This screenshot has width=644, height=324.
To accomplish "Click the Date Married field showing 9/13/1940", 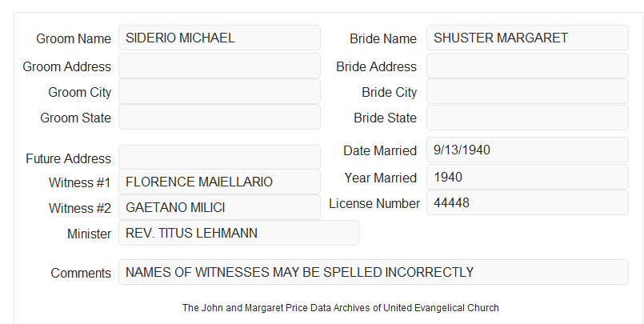I will pyautogui.click(x=527, y=150).
